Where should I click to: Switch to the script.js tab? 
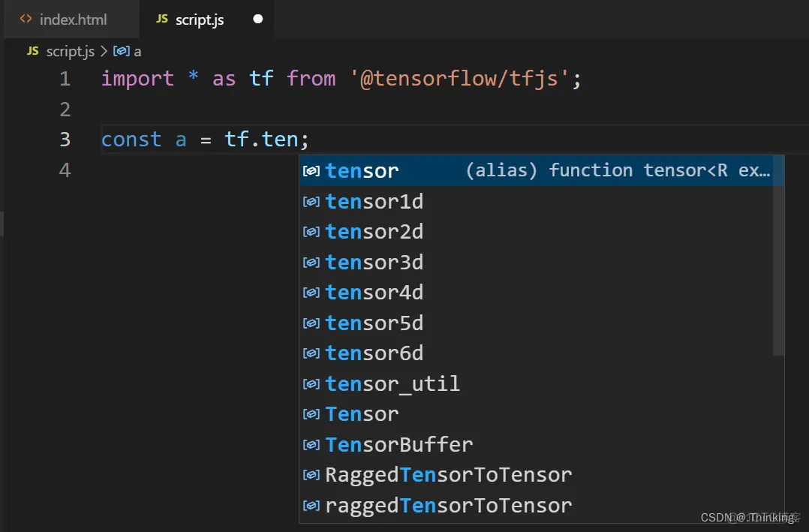point(206,20)
